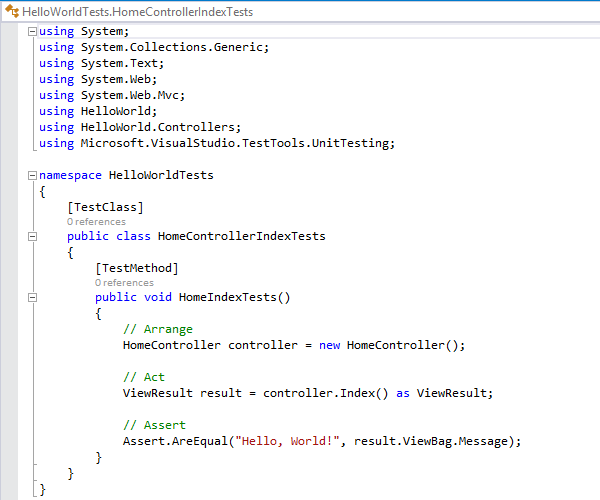Click the '// Act' comment

(x=144, y=377)
